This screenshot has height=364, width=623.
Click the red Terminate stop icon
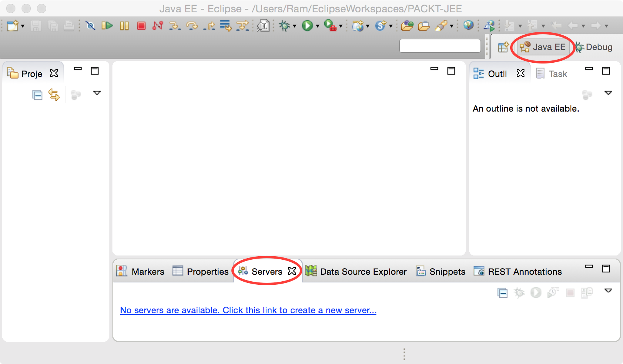(x=141, y=26)
